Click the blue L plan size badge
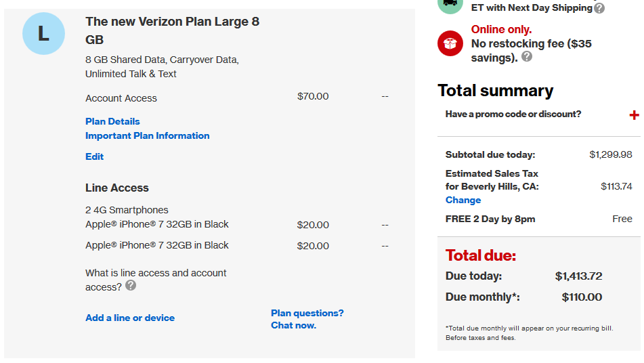Screen dimensions: 644x363 click(43, 34)
